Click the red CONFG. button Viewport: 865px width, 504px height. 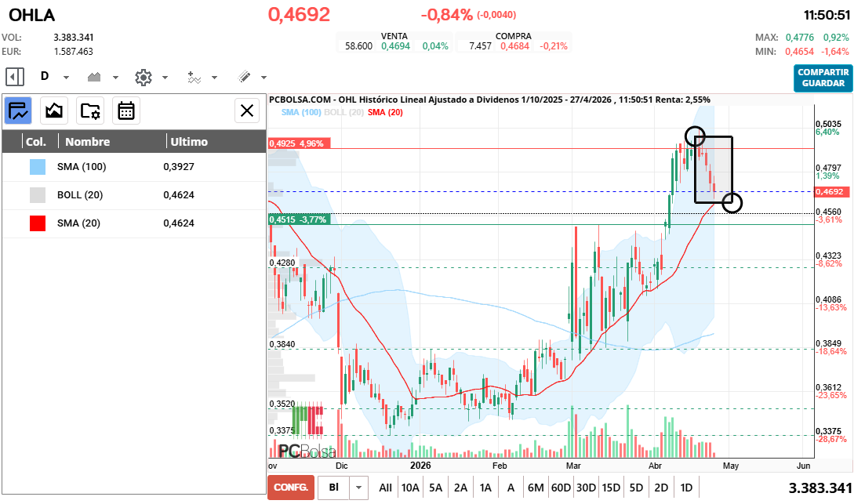coord(290,488)
